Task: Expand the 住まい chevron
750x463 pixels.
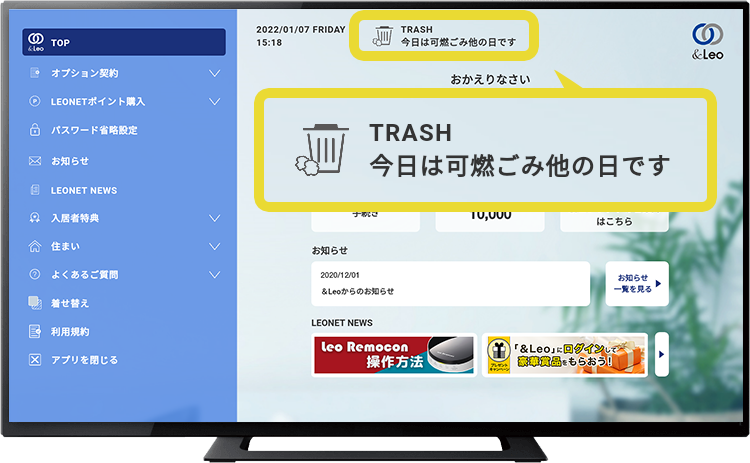Action: click(215, 246)
